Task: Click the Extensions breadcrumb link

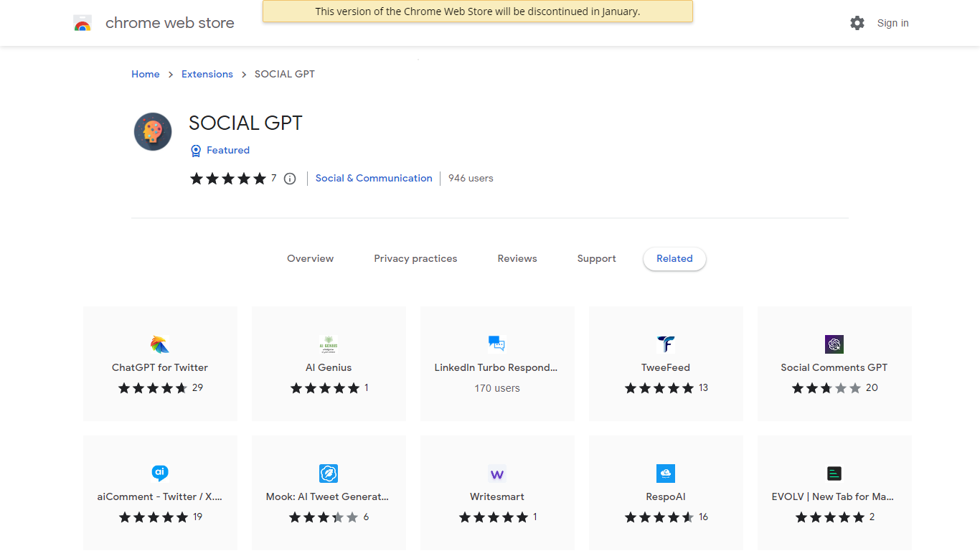Action: (x=207, y=74)
